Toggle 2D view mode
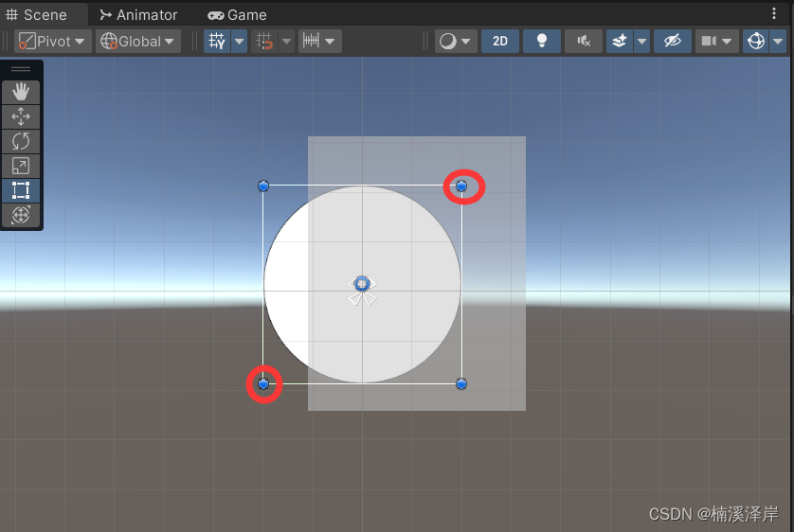This screenshot has height=532, width=794. [x=500, y=41]
